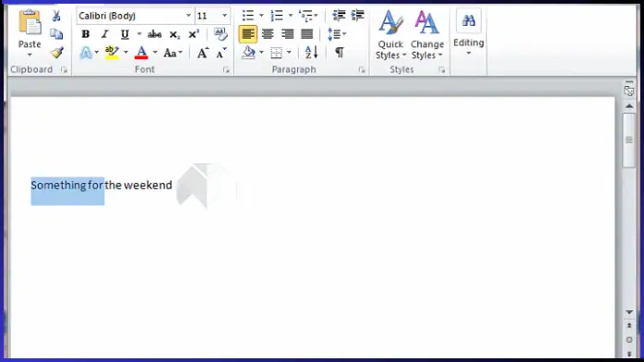Image resolution: width=644 pixels, height=362 pixels.
Task: Launch Clipboard pane dialog launcher
Action: (64, 70)
